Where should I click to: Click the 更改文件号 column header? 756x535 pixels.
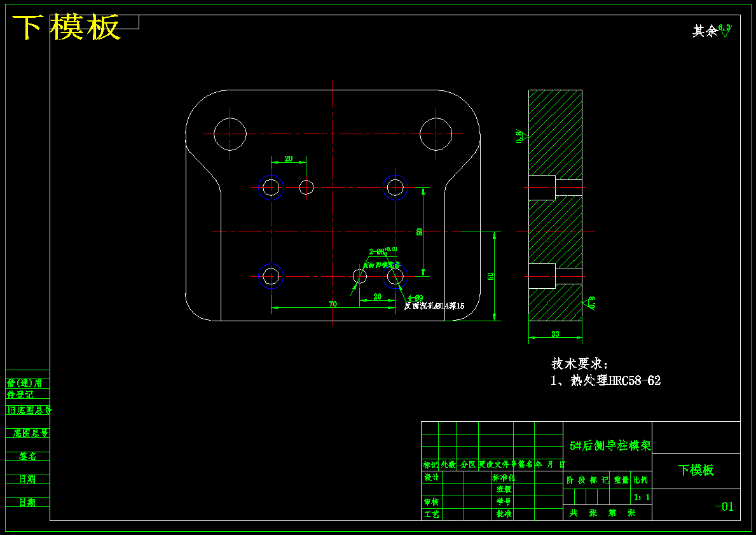498,464
